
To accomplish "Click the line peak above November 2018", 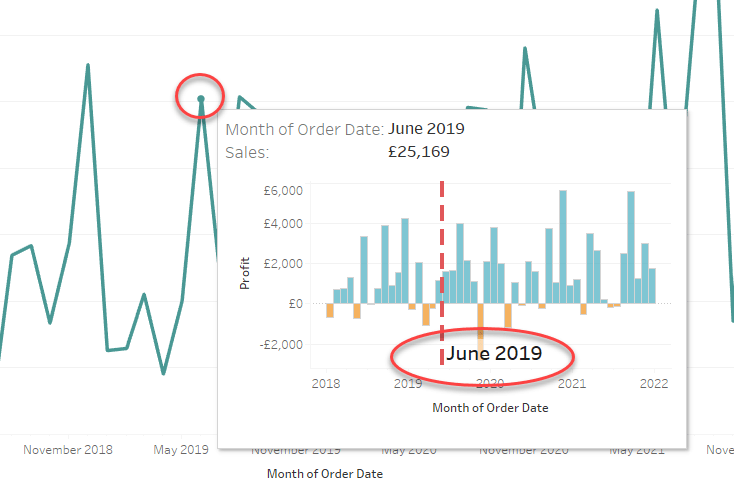I will (88, 66).
